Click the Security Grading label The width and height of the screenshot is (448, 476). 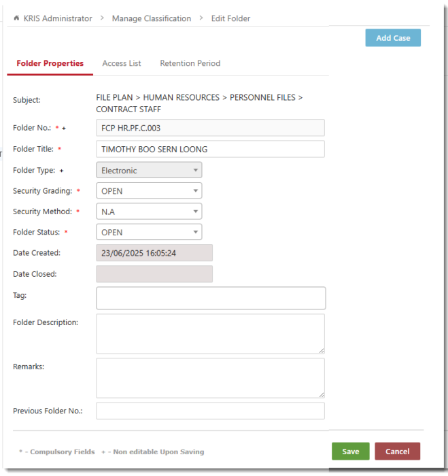(x=43, y=191)
